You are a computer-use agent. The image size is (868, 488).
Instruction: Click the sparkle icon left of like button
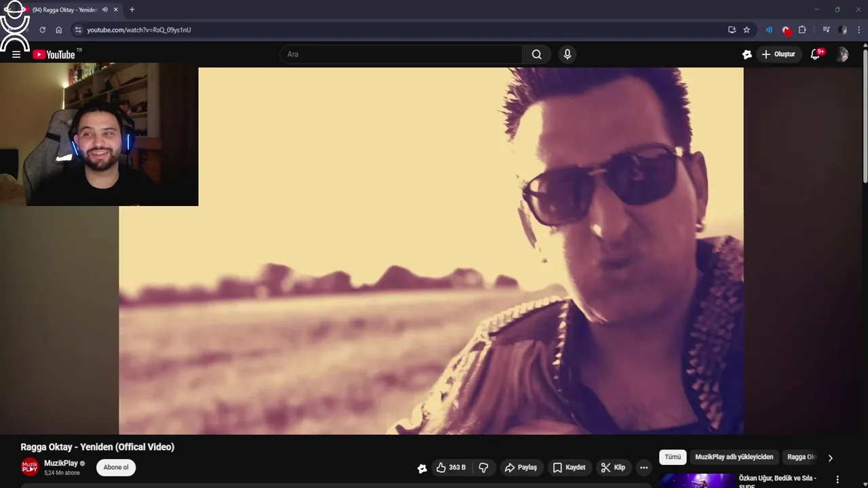pyautogui.click(x=422, y=468)
